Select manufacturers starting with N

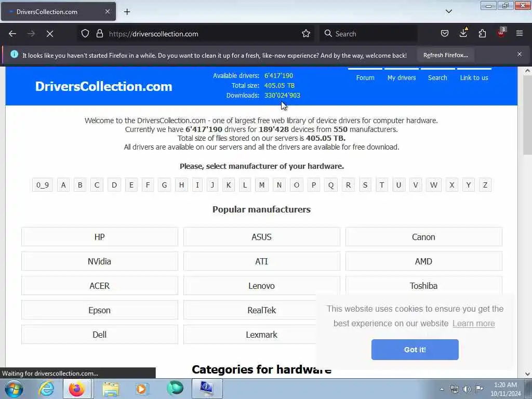pos(279,185)
